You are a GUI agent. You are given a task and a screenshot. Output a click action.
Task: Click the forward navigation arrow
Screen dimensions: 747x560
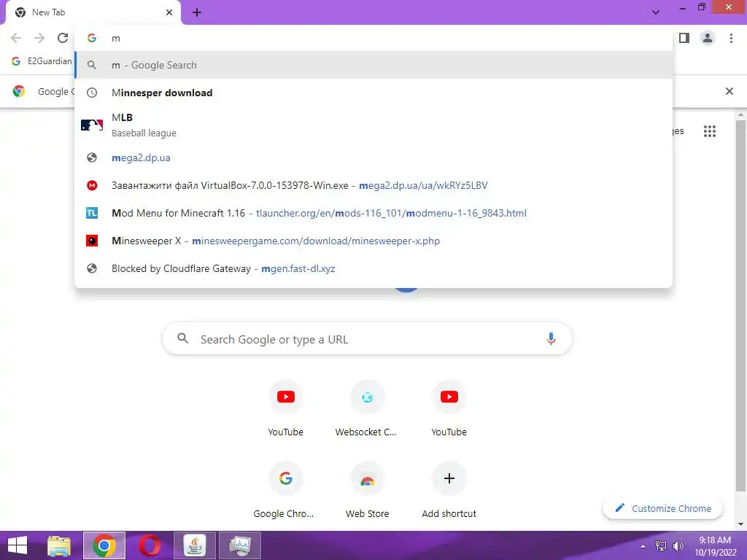pos(39,38)
